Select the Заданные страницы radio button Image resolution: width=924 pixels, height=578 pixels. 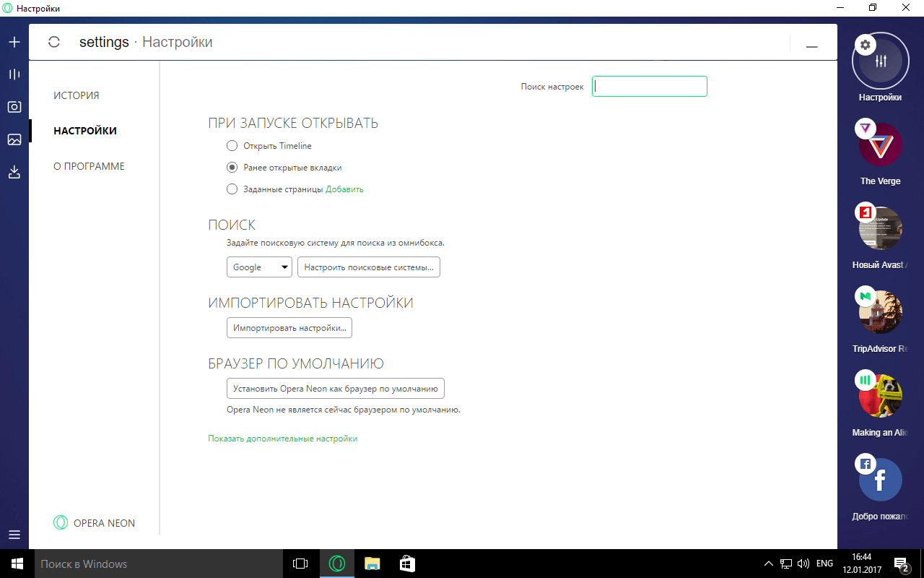[x=232, y=189]
